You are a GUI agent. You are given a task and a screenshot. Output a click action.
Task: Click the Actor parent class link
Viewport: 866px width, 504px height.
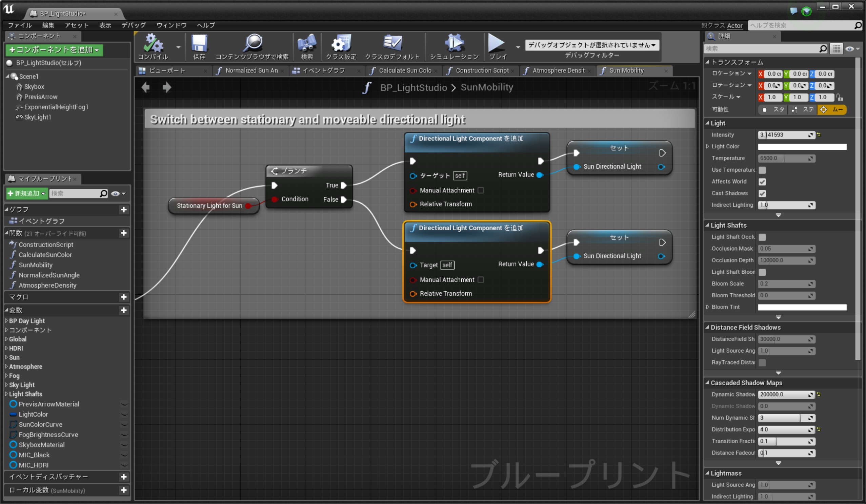pyautogui.click(x=734, y=25)
